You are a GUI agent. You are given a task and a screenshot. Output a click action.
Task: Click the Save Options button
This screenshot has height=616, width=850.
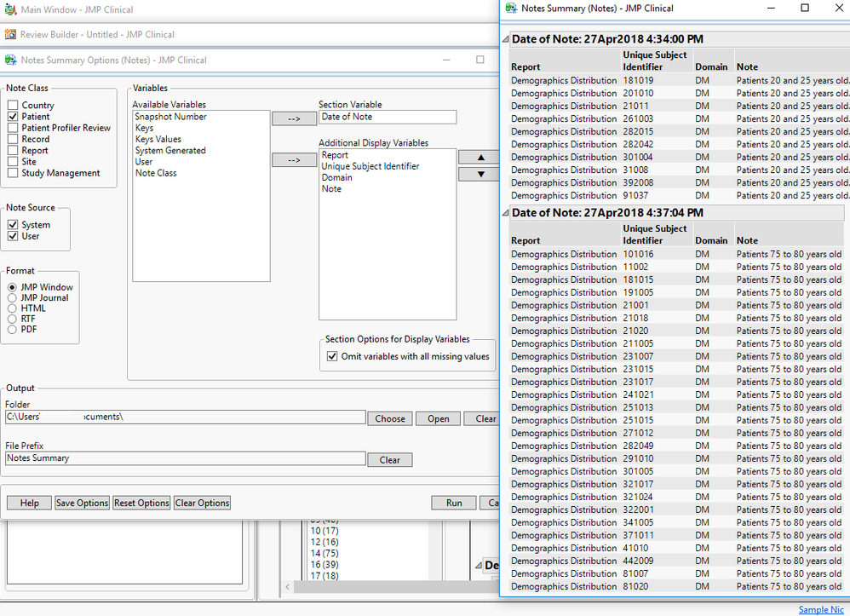coord(83,504)
